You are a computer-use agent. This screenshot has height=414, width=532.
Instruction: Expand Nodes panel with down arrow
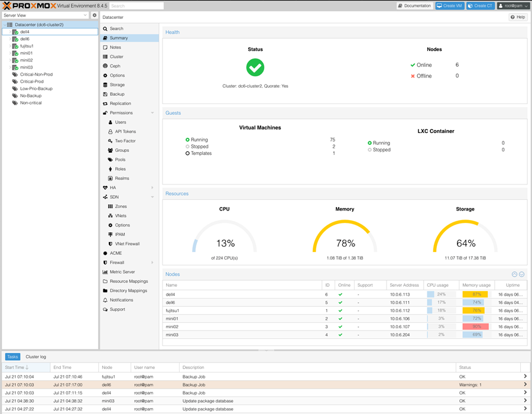click(522, 274)
